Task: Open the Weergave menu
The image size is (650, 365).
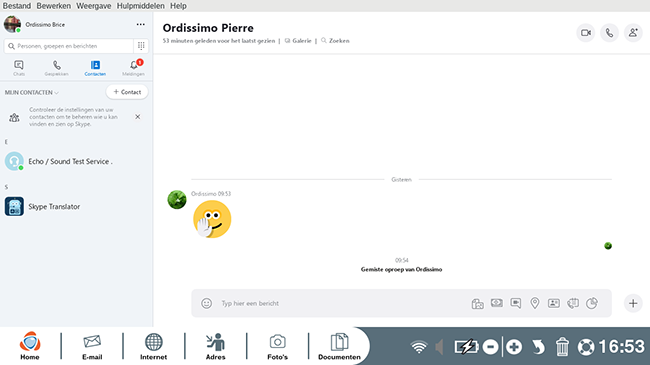Action: (94, 6)
